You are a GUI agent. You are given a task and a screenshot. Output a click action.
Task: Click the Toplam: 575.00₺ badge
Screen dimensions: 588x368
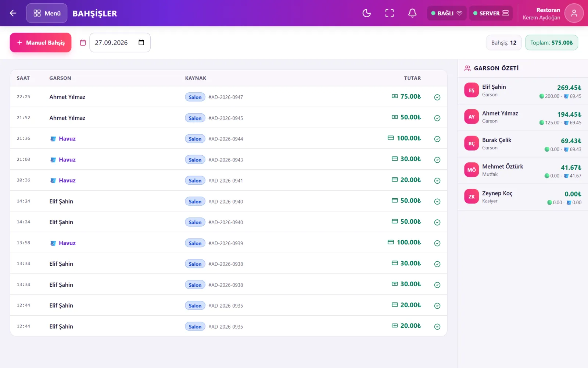551,43
